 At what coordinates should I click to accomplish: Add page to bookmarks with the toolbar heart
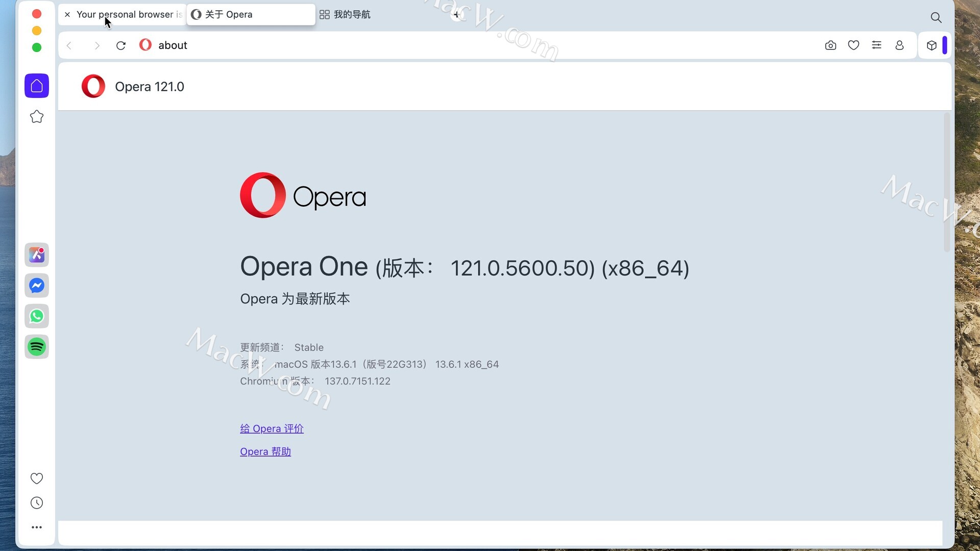tap(853, 45)
